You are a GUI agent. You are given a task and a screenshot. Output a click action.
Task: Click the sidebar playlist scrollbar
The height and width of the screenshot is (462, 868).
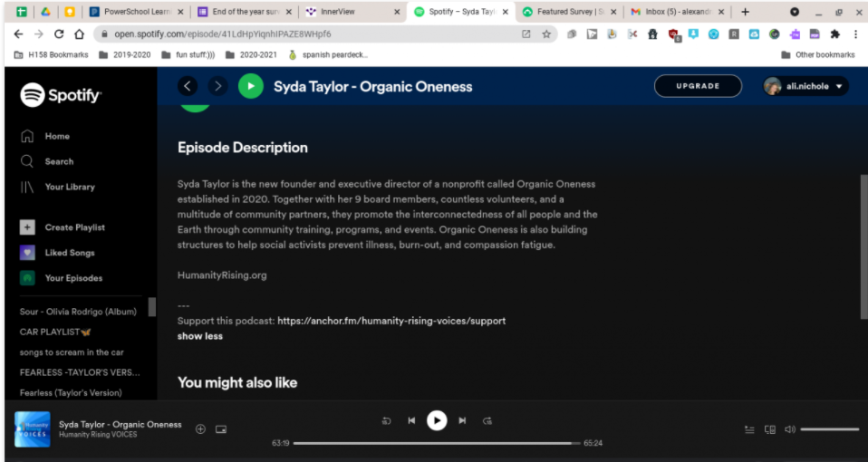pyautogui.click(x=151, y=307)
